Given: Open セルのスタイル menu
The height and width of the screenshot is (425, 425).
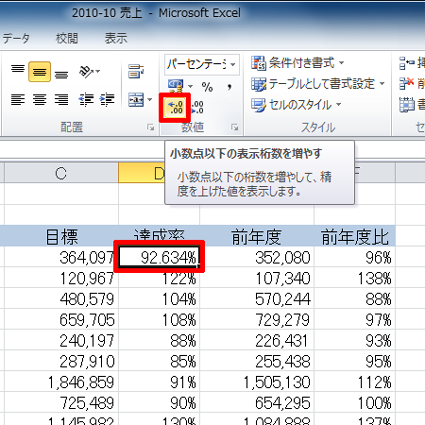Looking at the screenshot, I should click(296, 105).
